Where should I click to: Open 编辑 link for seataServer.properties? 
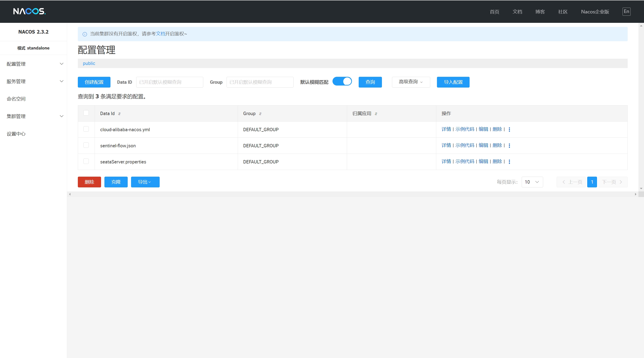click(x=483, y=161)
